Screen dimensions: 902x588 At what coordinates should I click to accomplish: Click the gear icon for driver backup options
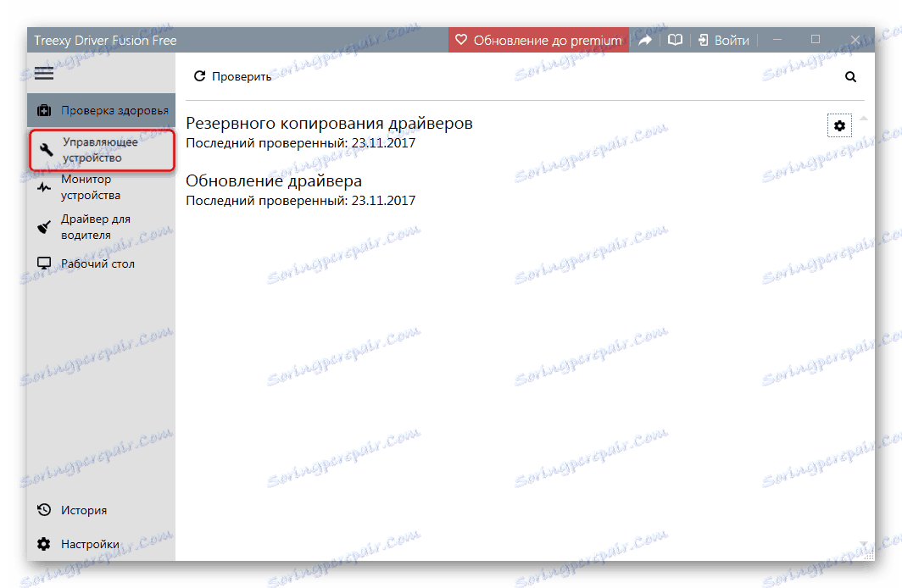tap(839, 125)
